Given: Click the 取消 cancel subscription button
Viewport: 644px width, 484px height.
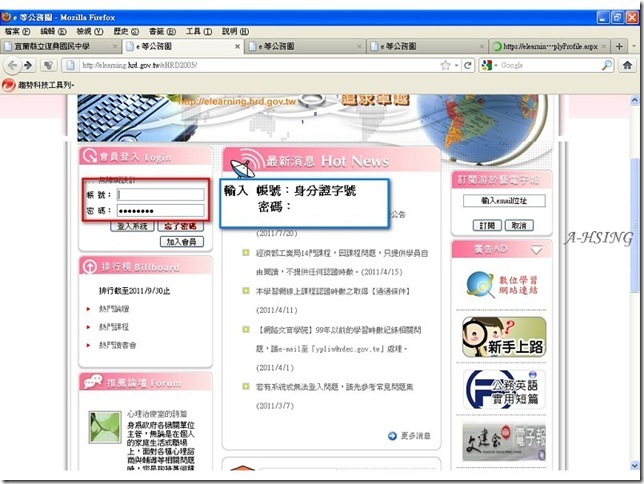Looking at the screenshot, I should pyautogui.click(x=519, y=226).
